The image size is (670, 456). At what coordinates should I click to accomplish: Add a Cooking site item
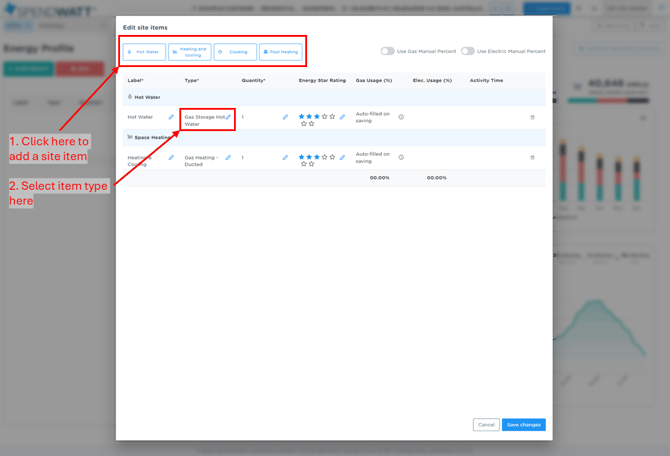[x=235, y=52]
